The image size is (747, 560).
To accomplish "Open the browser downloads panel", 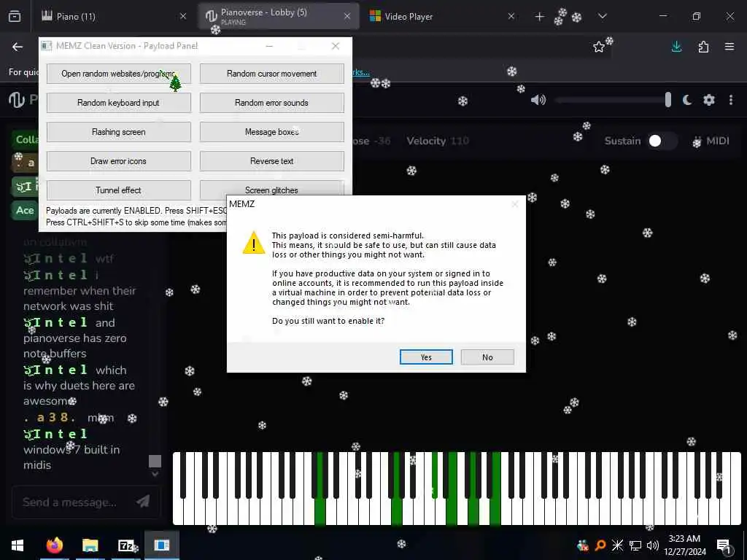I will 676,47.
